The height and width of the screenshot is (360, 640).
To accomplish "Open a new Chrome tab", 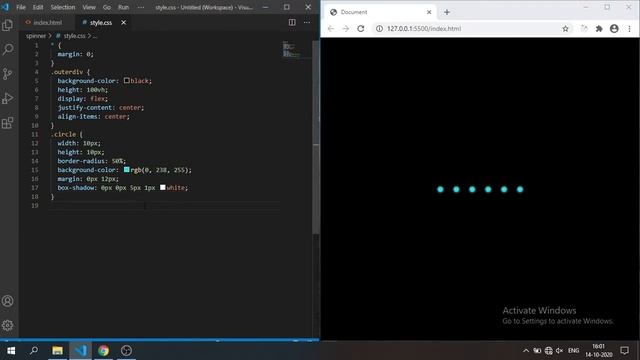I will tap(447, 12).
